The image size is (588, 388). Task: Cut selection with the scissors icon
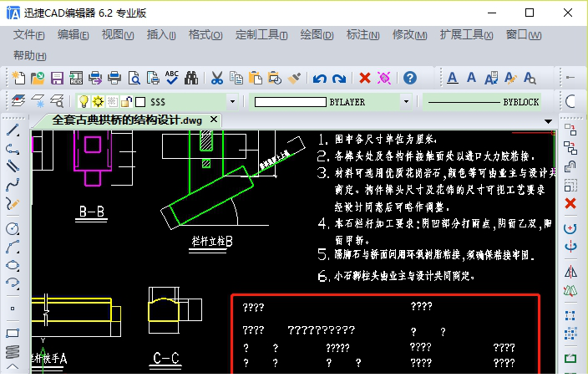coord(217,78)
